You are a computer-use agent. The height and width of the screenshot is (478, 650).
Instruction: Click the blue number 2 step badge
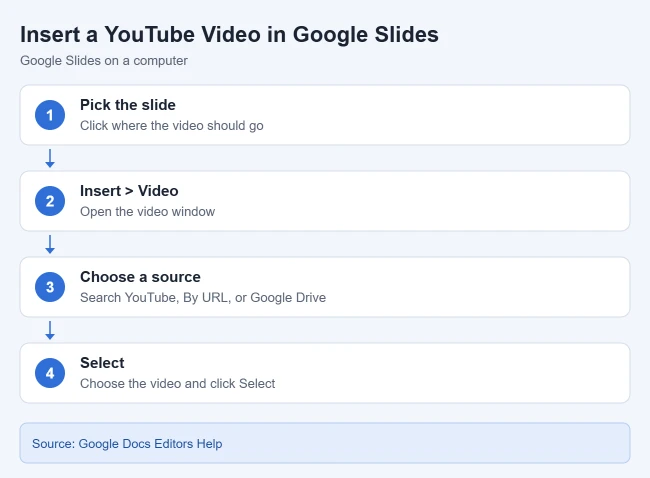tap(50, 201)
